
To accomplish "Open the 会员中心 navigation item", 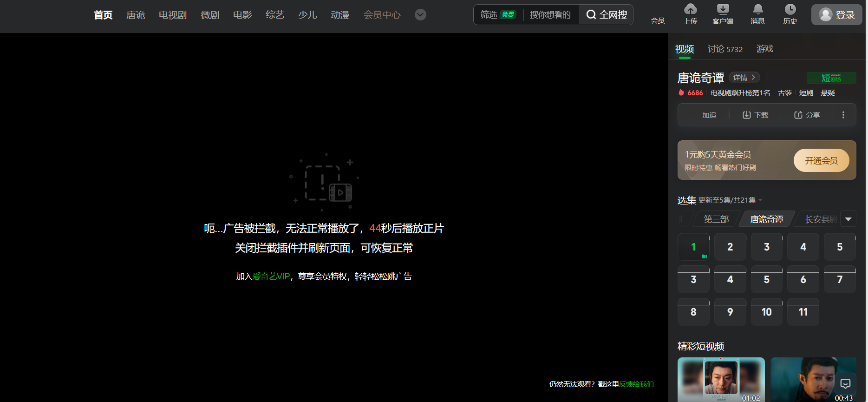I will click(382, 15).
